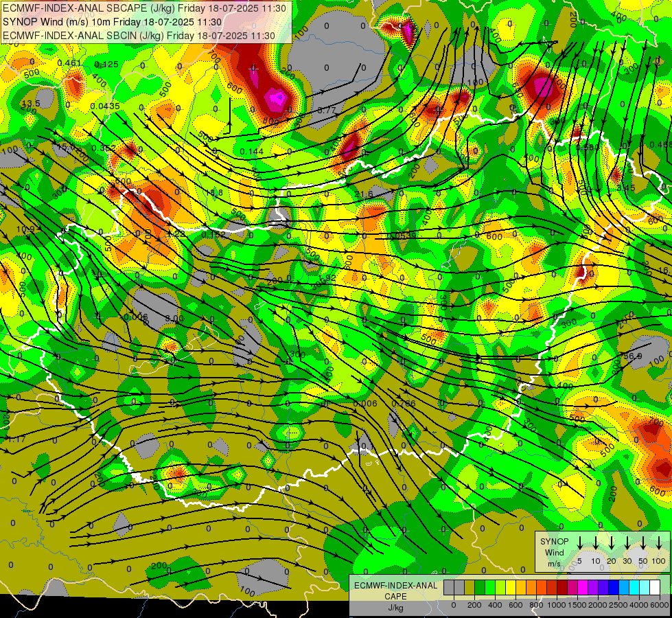Click the '1000' tick label in CAPE legend
The image size is (672, 618).
point(557,605)
